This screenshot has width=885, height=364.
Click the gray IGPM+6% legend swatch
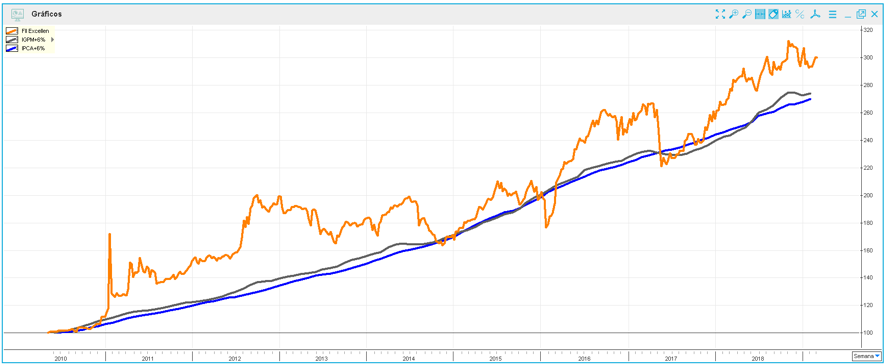13,40
